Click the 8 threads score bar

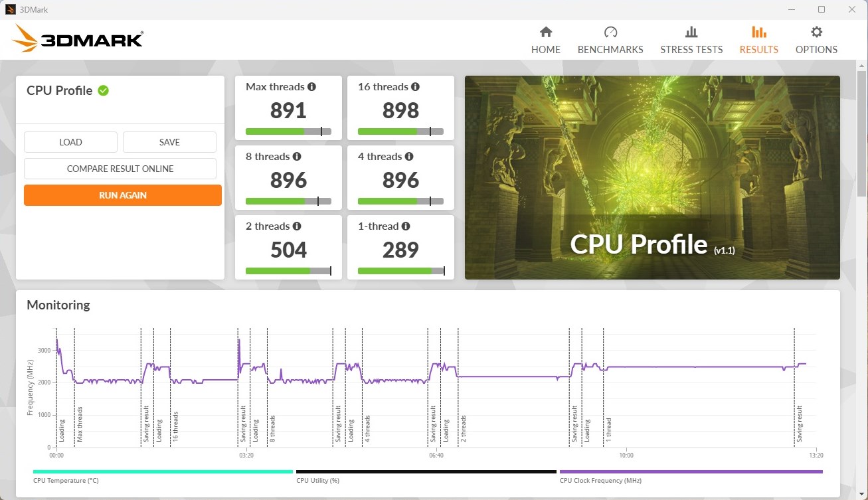288,201
